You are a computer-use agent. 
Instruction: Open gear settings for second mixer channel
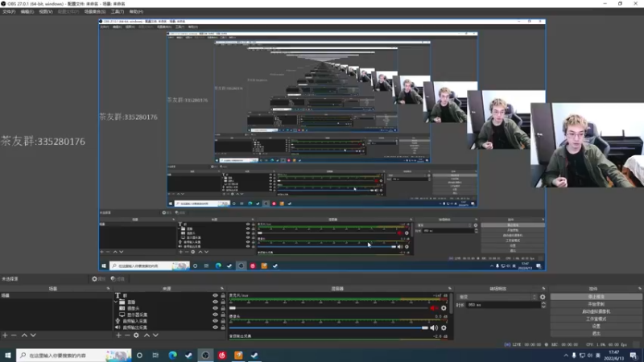click(x=444, y=328)
